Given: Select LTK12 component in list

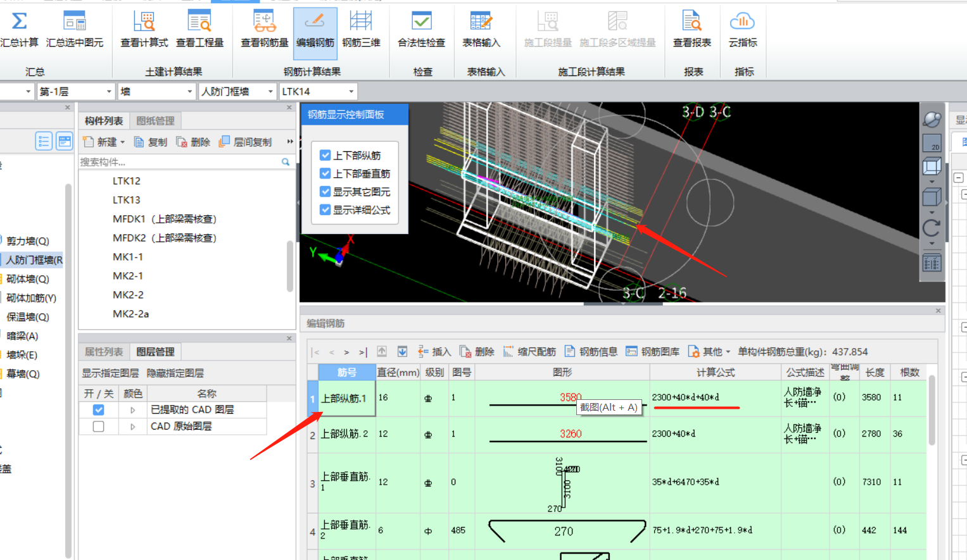Looking at the screenshot, I should coord(127,181).
